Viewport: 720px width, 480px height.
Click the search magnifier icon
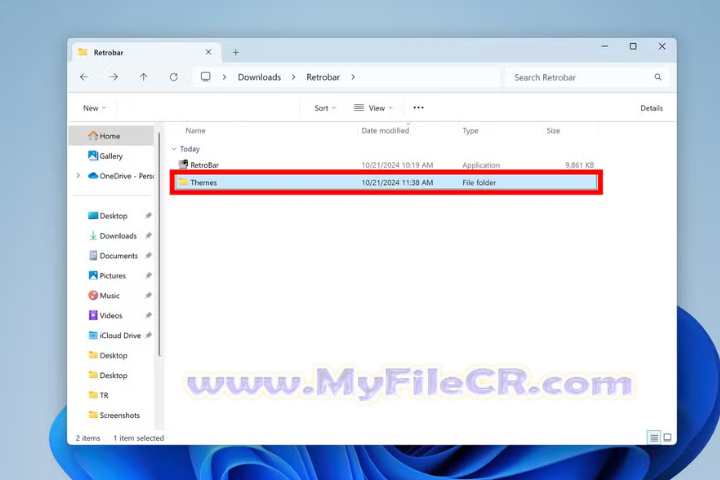(658, 77)
